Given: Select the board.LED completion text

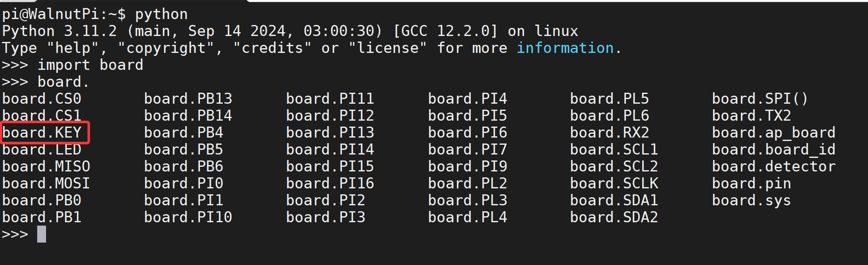Looking at the screenshot, I should (42, 149).
